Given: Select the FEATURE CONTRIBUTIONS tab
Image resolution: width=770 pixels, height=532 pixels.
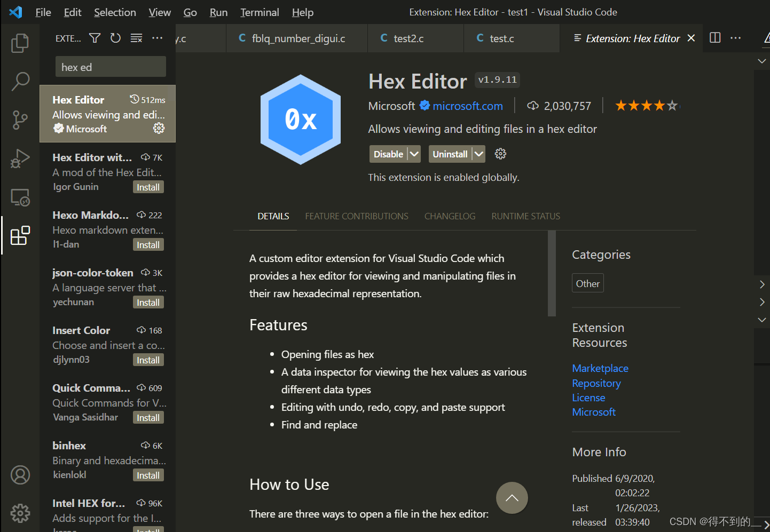Looking at the screenshot, I should [357, 216].
